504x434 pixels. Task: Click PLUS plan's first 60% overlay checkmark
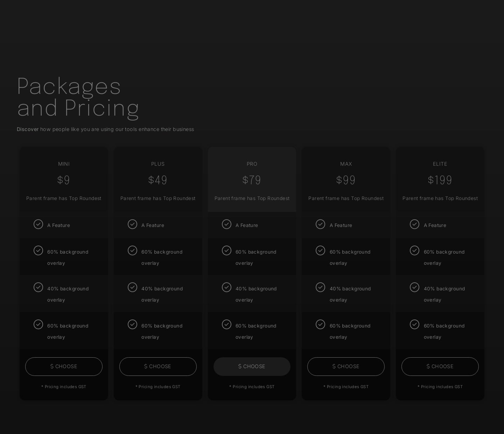click(132, 250)
